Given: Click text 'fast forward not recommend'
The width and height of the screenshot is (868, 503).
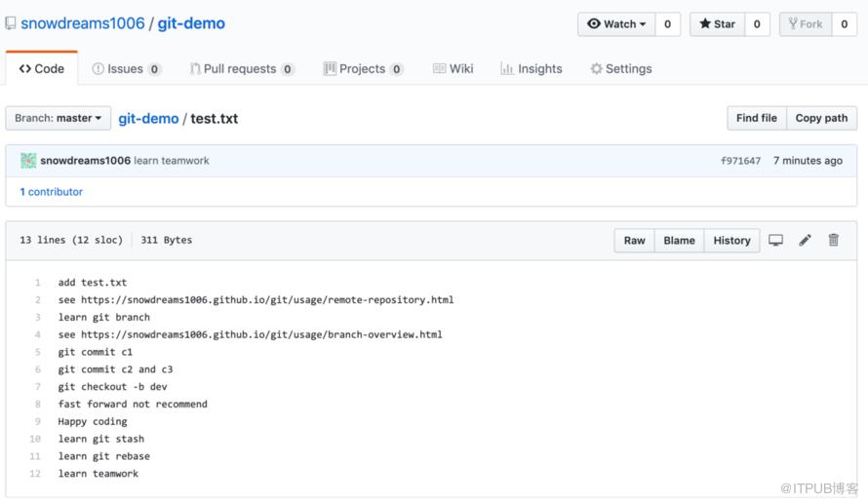Looking at the screenshot, I should [x=133, y=404].
